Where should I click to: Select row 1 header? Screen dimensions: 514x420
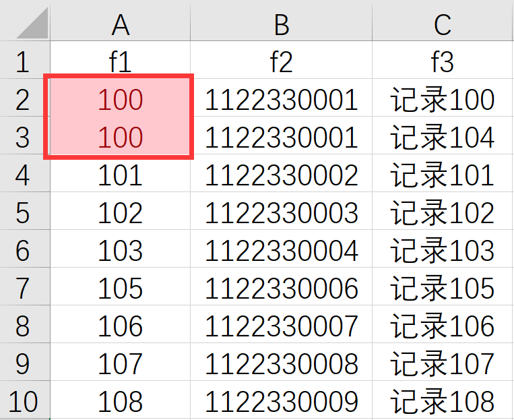pos(24,62)
